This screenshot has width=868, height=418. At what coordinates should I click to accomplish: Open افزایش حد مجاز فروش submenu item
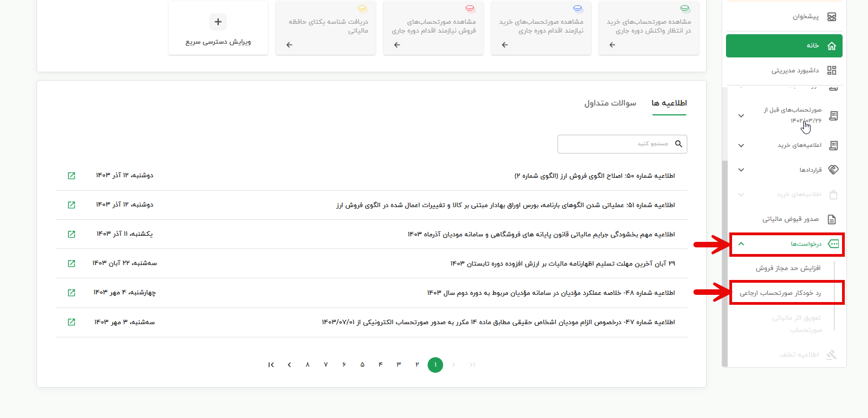(788, 268)
